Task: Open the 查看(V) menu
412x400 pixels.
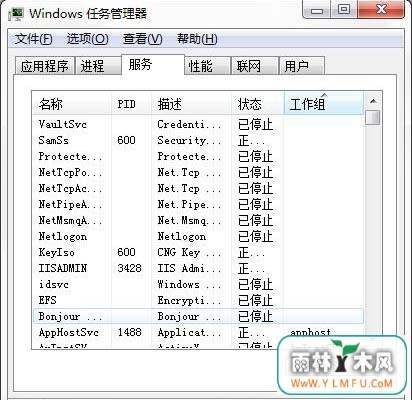Action: pyautogui.click(x=142, y=39)
